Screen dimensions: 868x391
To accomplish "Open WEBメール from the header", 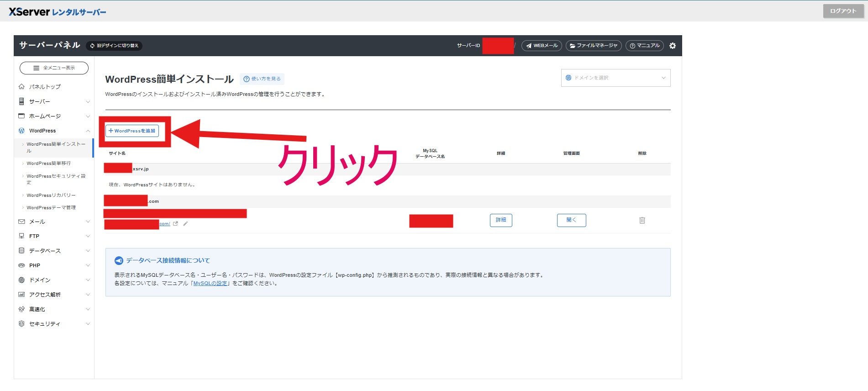I will pyautogui.click(x=542, y=46).
